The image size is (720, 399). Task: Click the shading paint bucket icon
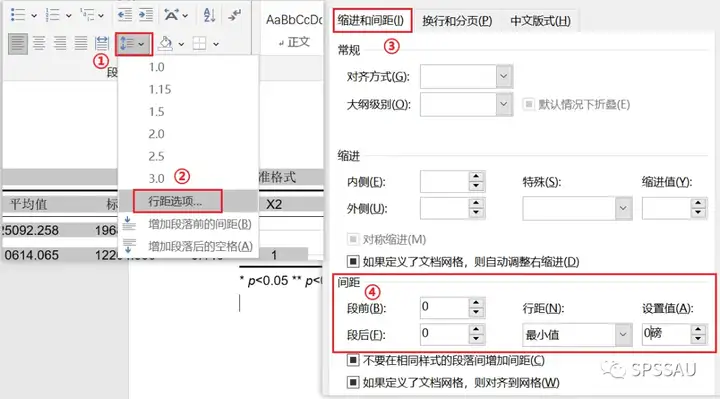(x=165, y=43)
